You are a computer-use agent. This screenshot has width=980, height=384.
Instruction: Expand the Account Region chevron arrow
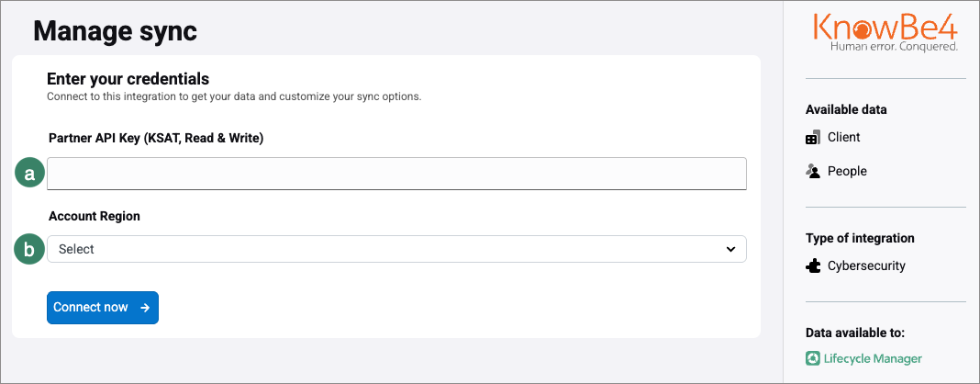730,249
